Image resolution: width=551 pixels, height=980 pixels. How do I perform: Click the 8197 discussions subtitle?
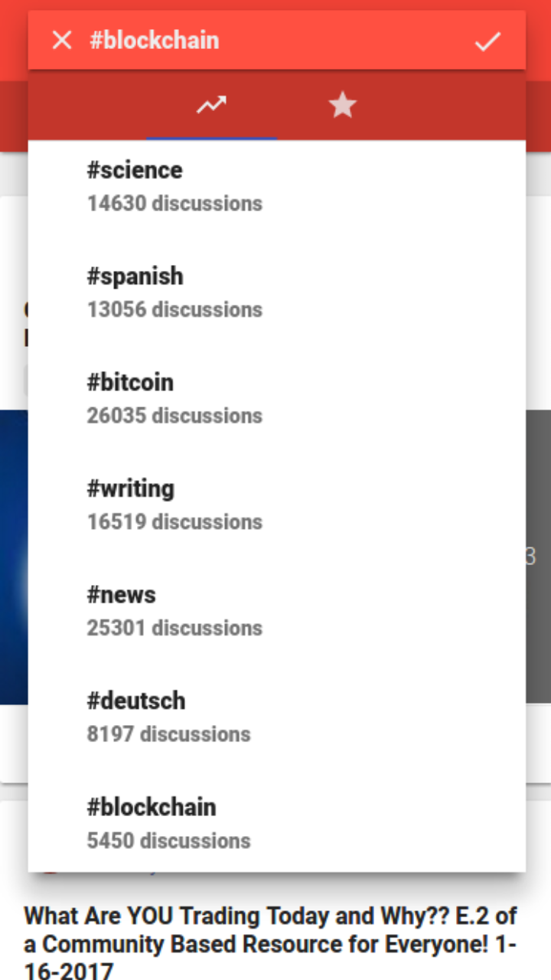point(168,734)
